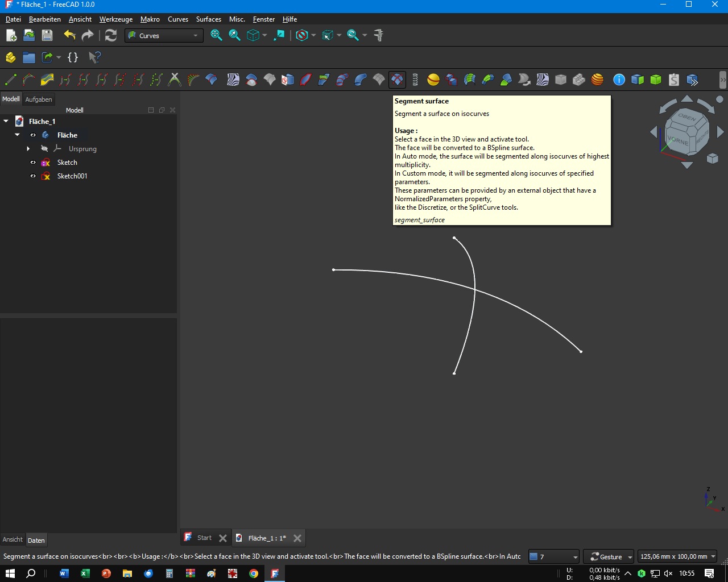Close the Start tab
Viewport: 728px width, 582px height.
[223, 538]
